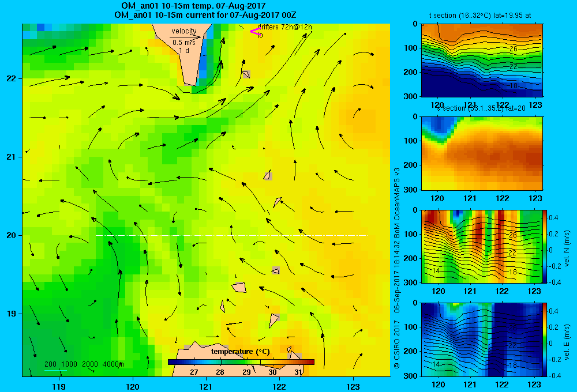Click main map latitude tick '19'

pyautogui.click(x=11, y=314)
